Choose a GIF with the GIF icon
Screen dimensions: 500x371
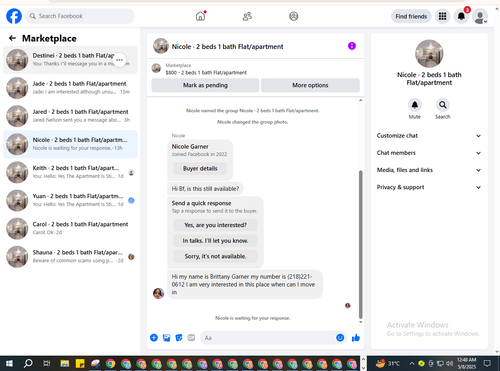191,338
